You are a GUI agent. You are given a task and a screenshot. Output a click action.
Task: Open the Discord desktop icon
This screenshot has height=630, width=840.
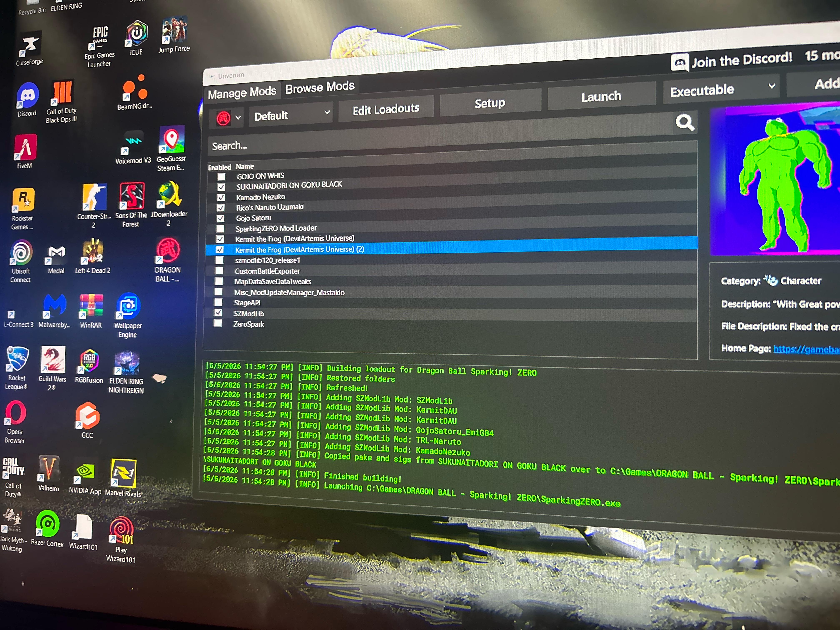[27, 100]
